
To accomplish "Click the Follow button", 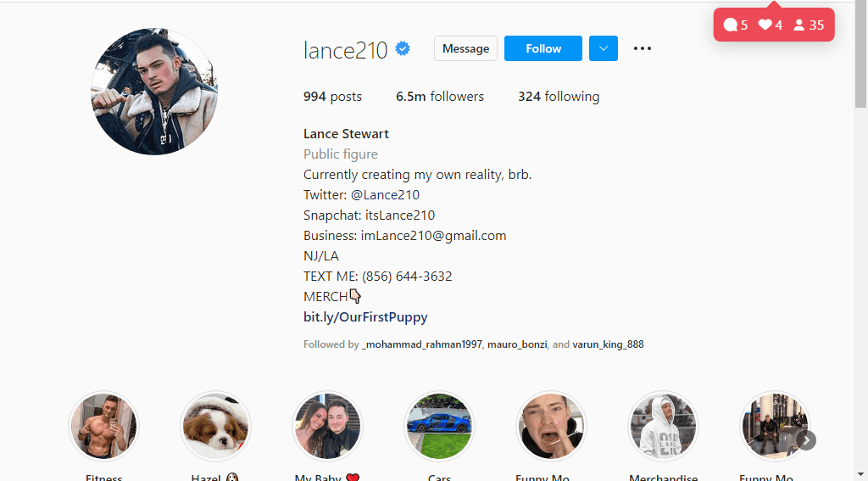I will [x=543, y=48].
